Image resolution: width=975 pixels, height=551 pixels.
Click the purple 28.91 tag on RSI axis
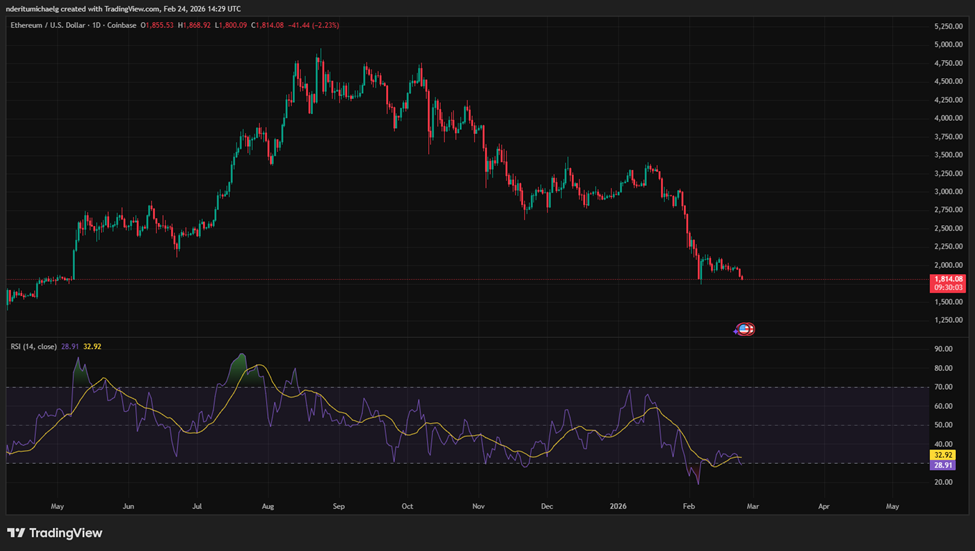coord(943,465)
